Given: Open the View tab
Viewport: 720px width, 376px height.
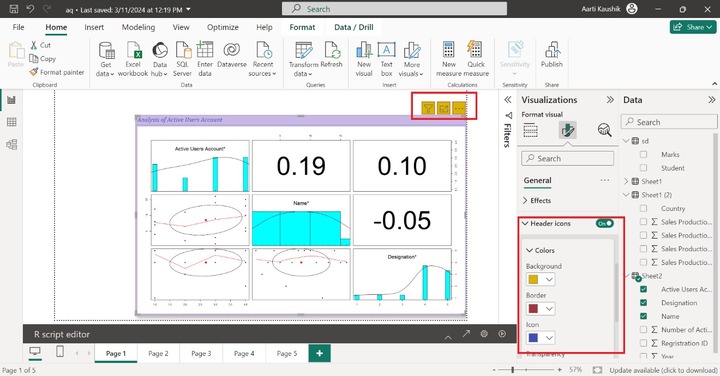Looking at the screenshot, I should (x=181, y=27).
